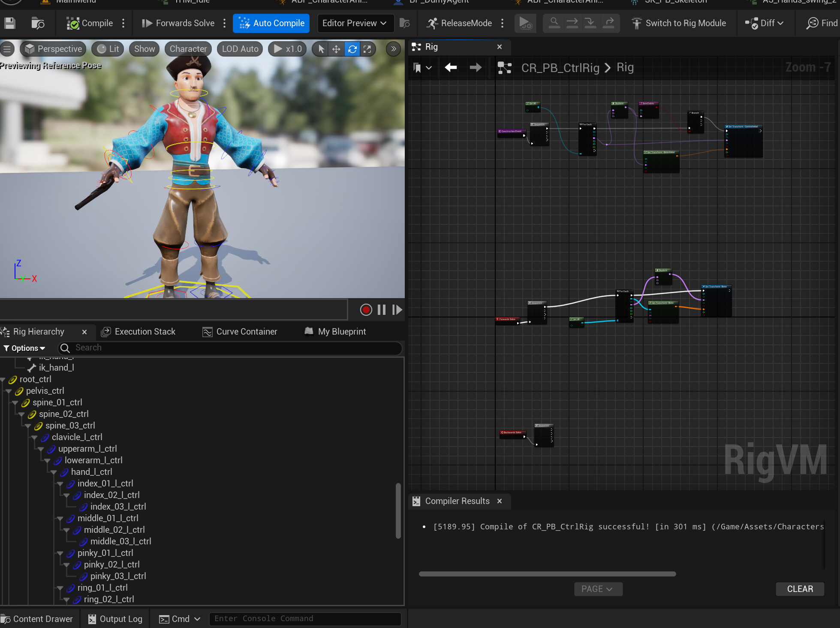Screen dimensions: 840x628
Task: Click the Browse to asset icon
Action: click(x=38, y=23)
